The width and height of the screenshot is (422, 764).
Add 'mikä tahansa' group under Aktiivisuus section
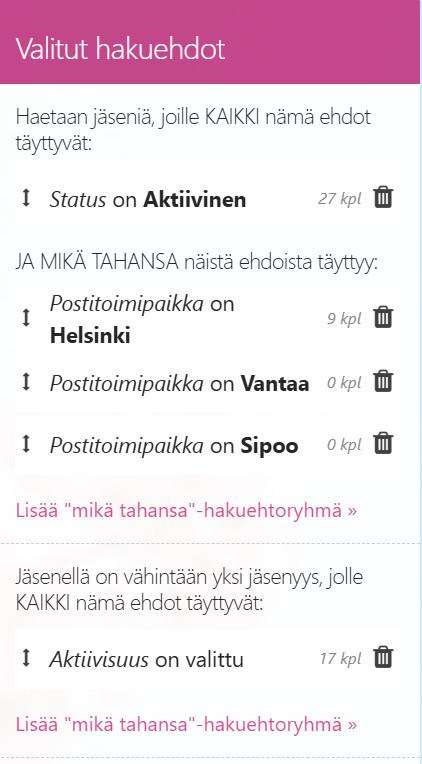coord(186,725)
